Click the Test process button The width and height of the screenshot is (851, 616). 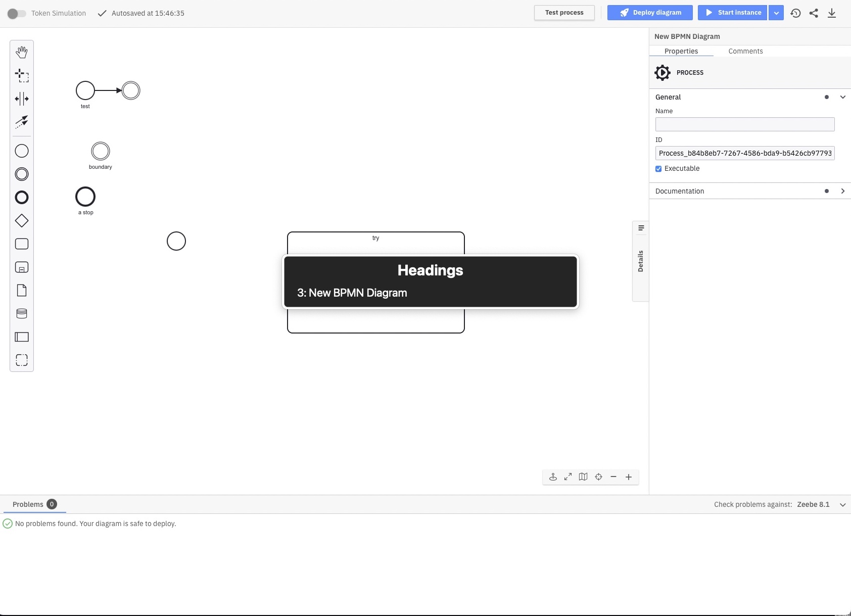point(564,13)
